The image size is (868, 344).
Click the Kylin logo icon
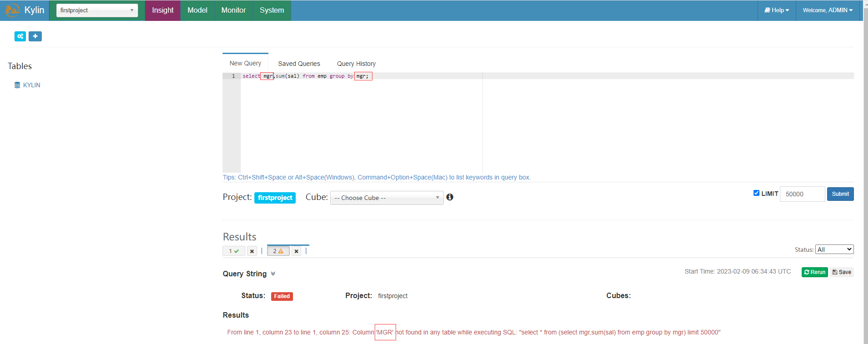[x=12, y=10]
